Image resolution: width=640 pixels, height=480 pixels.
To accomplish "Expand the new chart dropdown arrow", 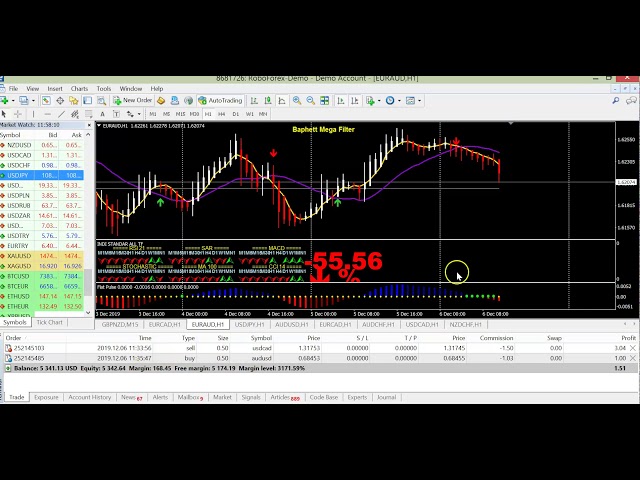I will [15, 101].
